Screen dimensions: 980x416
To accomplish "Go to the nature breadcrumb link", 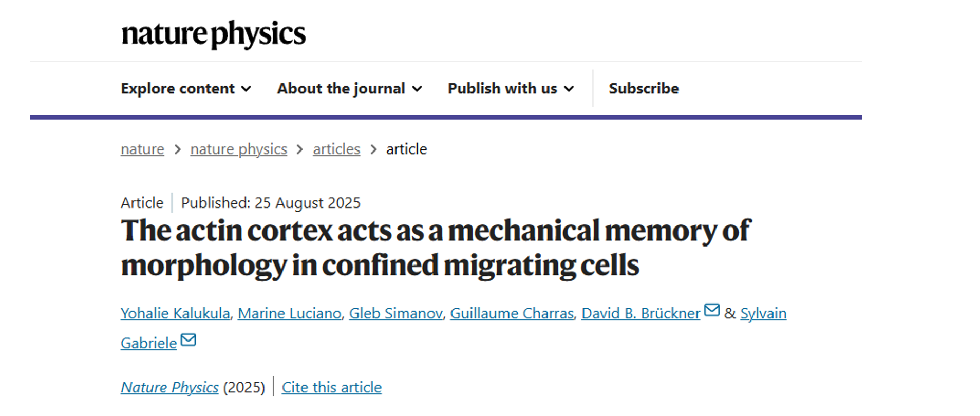I will [142, 149].
